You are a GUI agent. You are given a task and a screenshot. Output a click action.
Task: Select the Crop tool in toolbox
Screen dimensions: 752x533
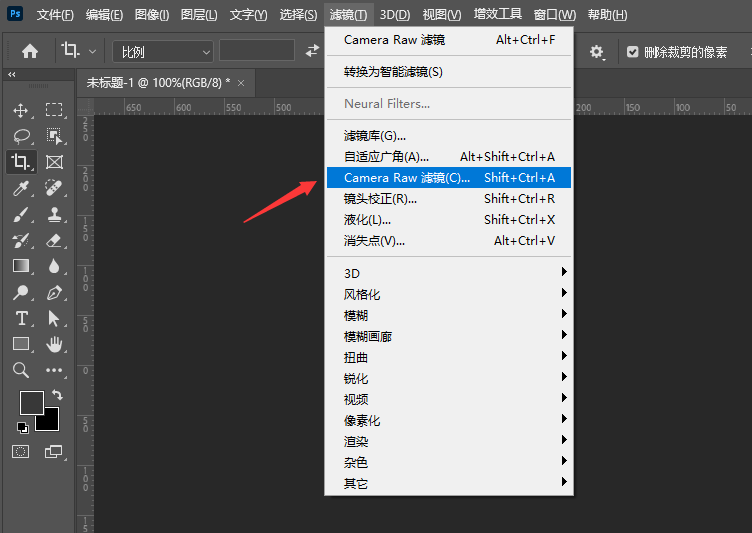[21, 162]
